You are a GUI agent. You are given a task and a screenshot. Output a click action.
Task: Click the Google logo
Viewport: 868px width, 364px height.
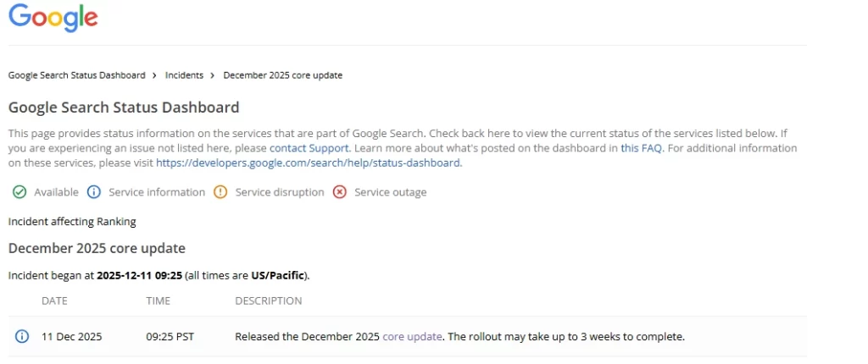click(53, 18)
